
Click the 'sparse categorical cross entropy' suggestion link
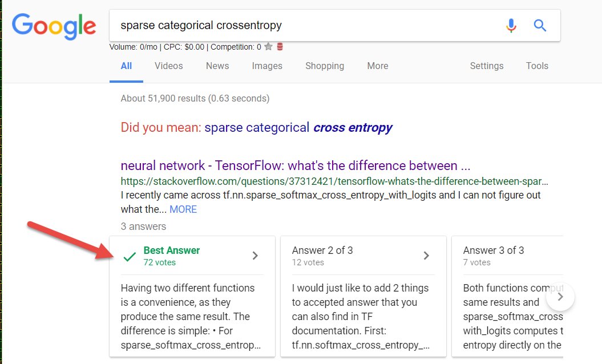[x=298, y=127]
